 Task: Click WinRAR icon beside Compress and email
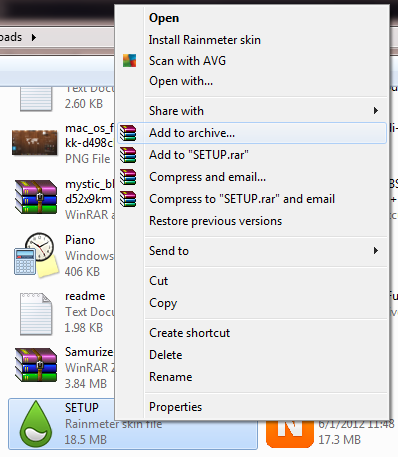pos(128,177)
